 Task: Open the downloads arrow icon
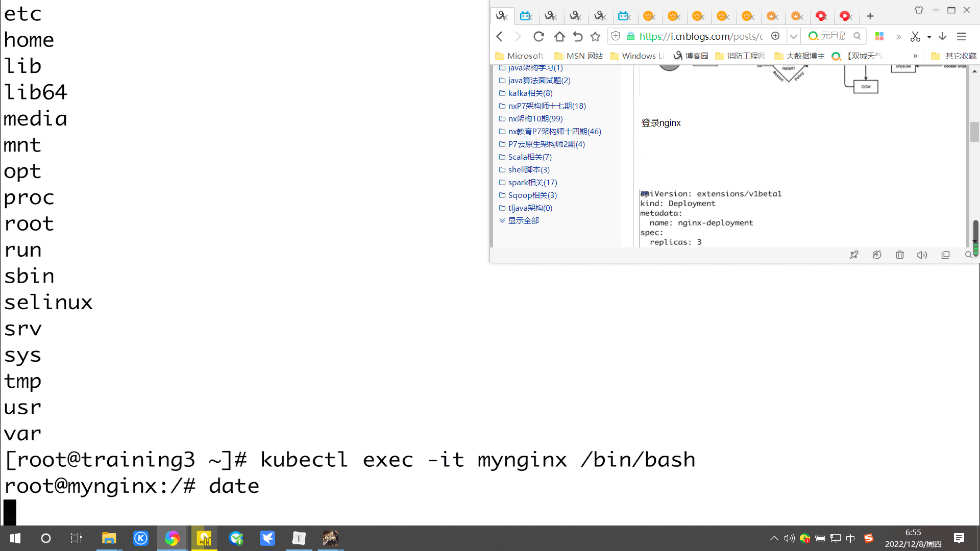point(943,36)
